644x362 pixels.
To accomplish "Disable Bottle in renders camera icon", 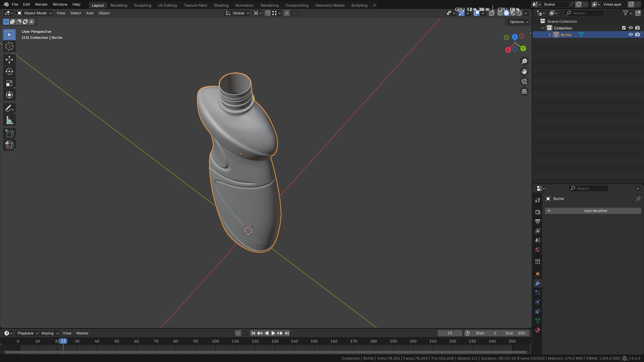I will pyautogui.click(x=638, y=35).
